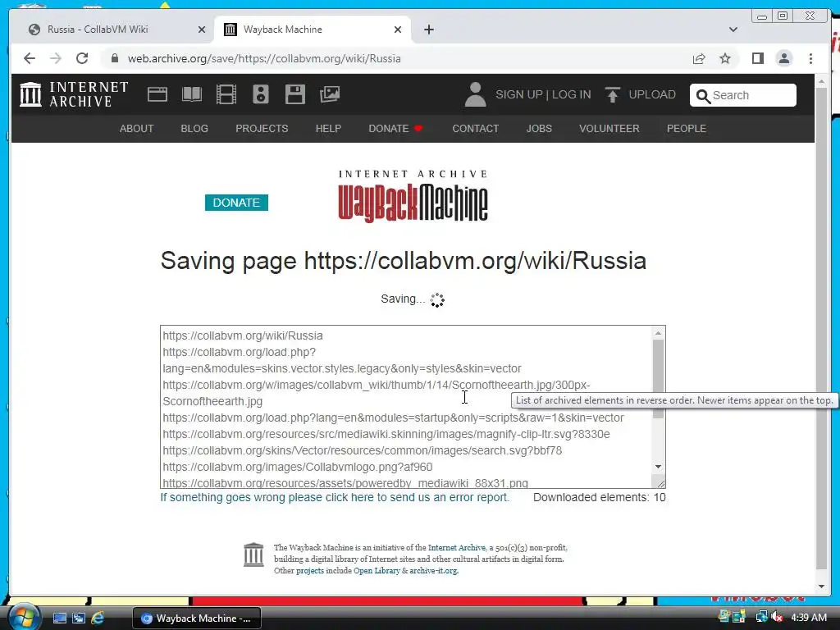
Task: Open the PEOPLE menu item
Action: [x=687, y=129]
